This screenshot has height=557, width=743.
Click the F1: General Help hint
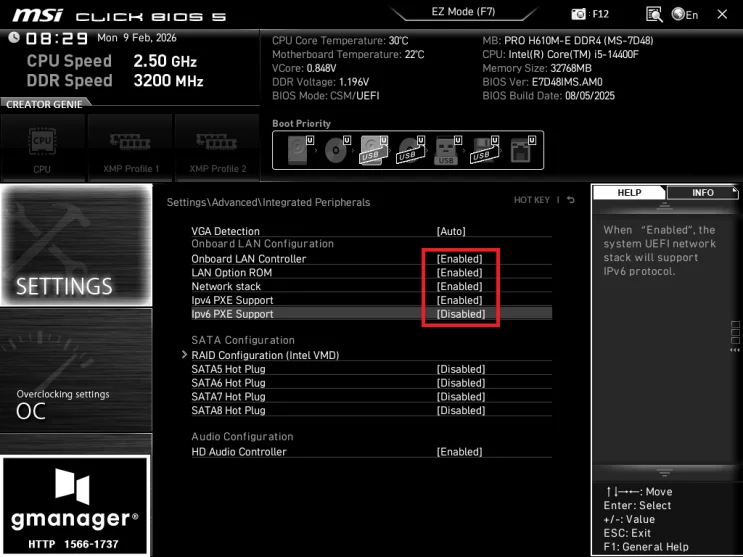click(646, 547)
